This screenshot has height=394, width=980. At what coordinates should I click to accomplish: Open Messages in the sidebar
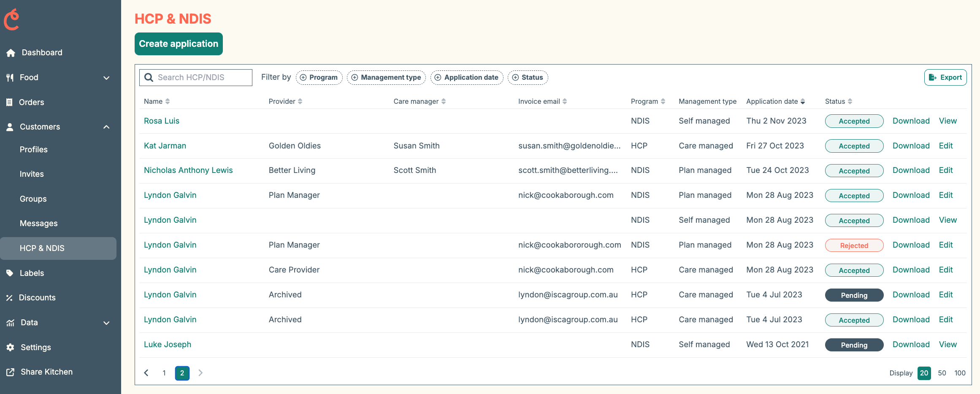(x=39, y=224)
